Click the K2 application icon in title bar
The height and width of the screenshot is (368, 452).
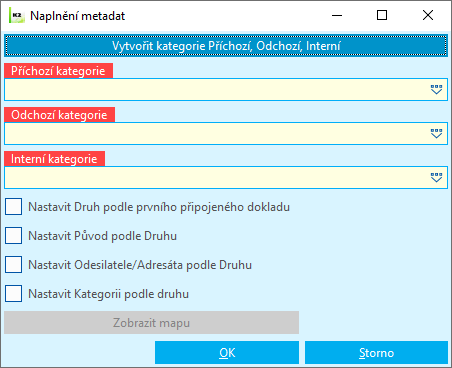pos(17,16)
